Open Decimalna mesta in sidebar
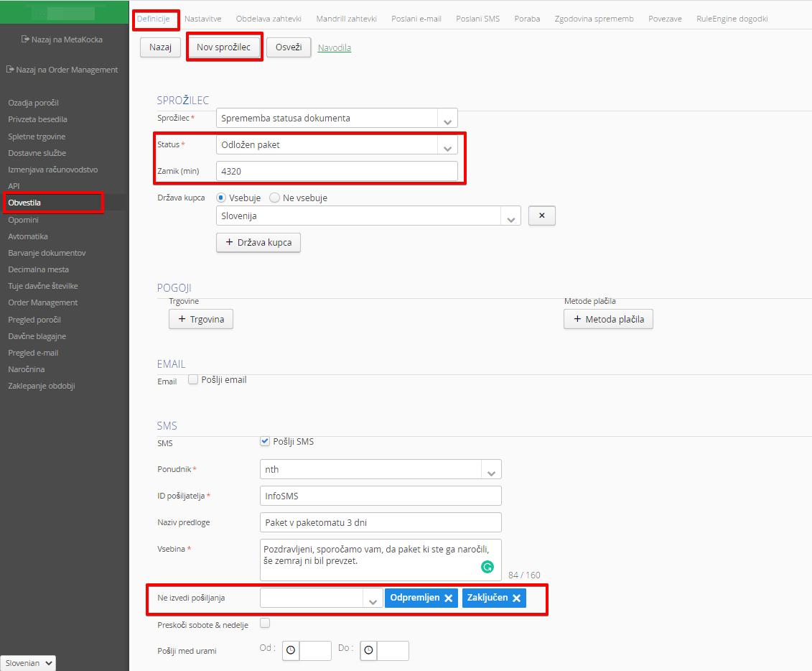 click(38, 269)
